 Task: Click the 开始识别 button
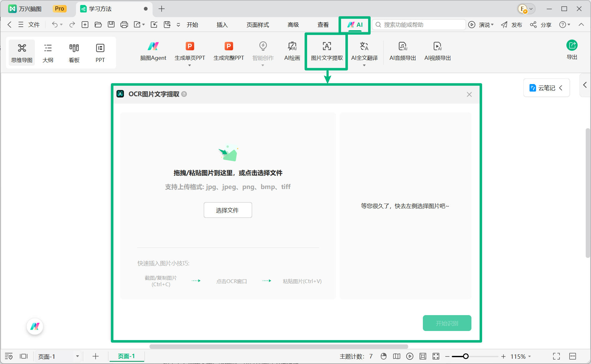[x=447, y=323]
